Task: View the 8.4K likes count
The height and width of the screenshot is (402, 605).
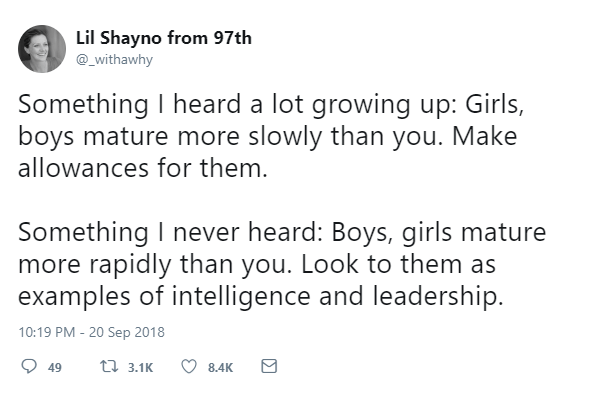Action: pos(220,368)
